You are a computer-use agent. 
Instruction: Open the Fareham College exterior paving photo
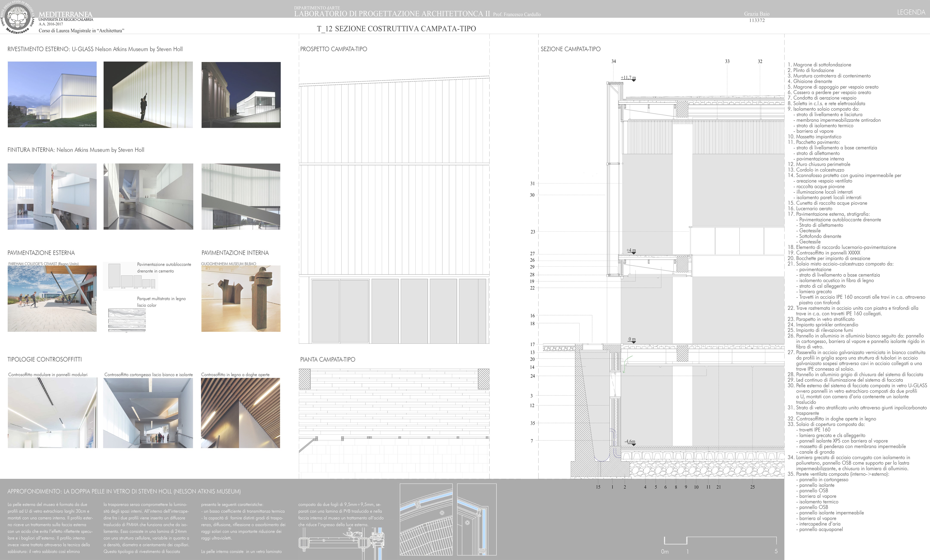pyautogui.click(x=52, y=298)
